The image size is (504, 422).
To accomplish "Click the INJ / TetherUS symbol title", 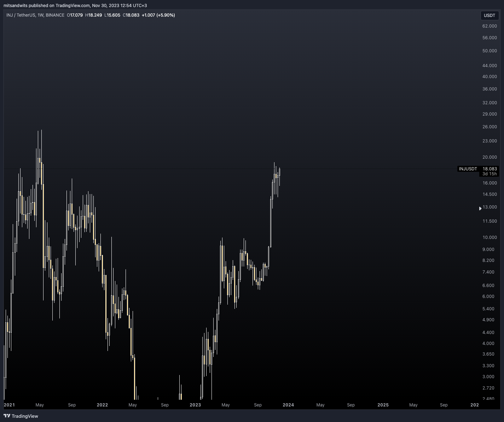I will 21,15.
